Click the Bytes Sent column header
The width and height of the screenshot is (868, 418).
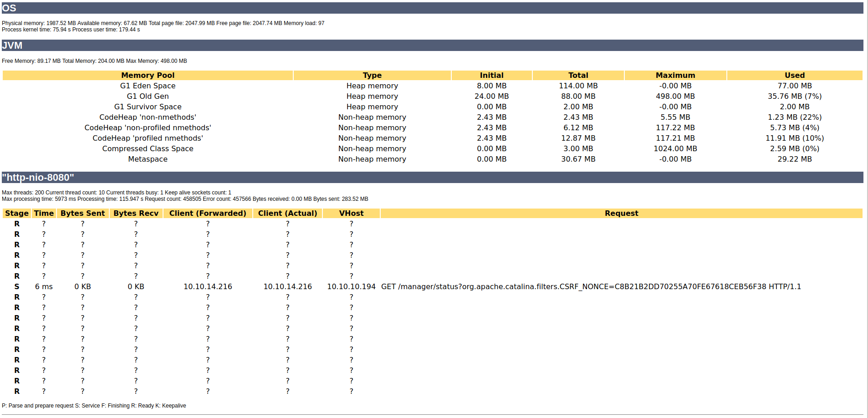pos(82,214)
